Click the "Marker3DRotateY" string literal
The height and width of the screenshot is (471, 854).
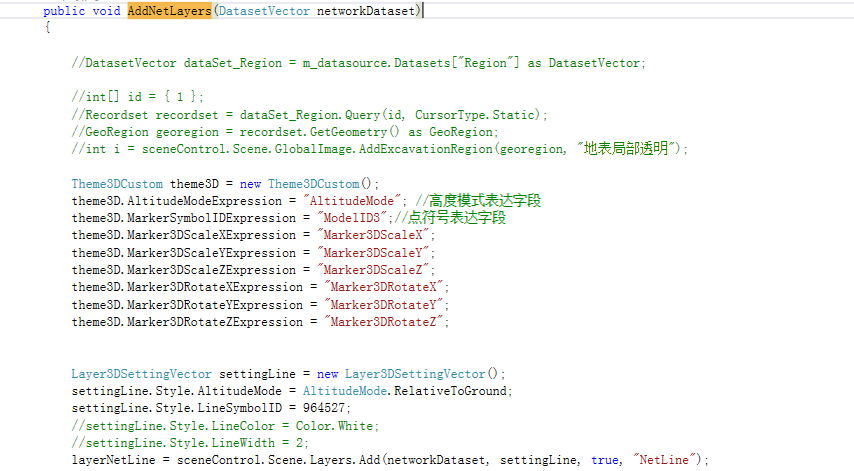click(x=383, y=305)
